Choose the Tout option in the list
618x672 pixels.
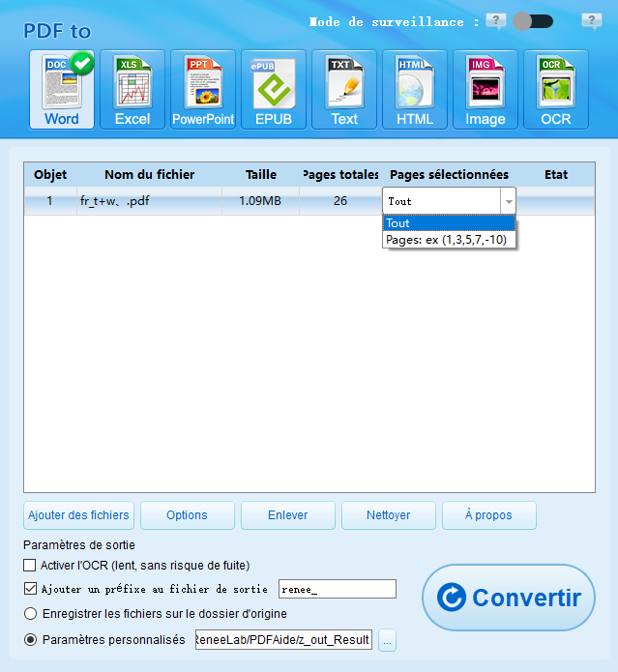click(x=449, y=223)
